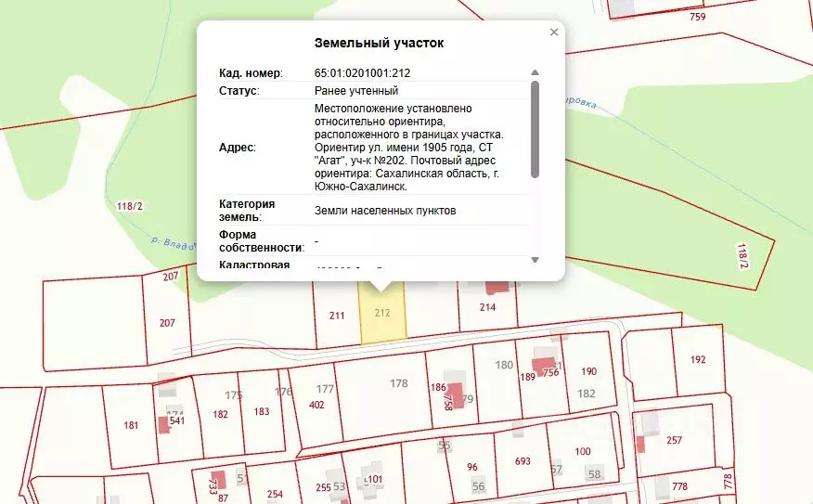Select parcel 192 on the map
The height and width of the screenshot is (504, 813).
[x=698, y=359]
